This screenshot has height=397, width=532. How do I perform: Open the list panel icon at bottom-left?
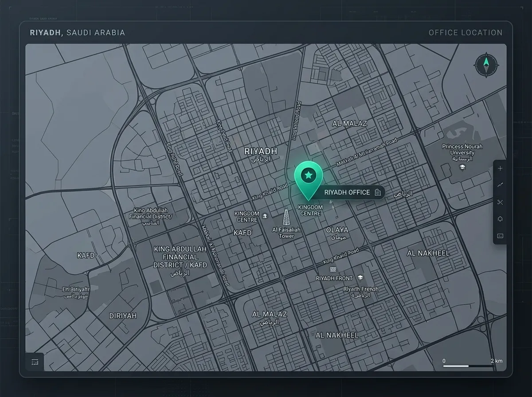click(x=35, y=362)
